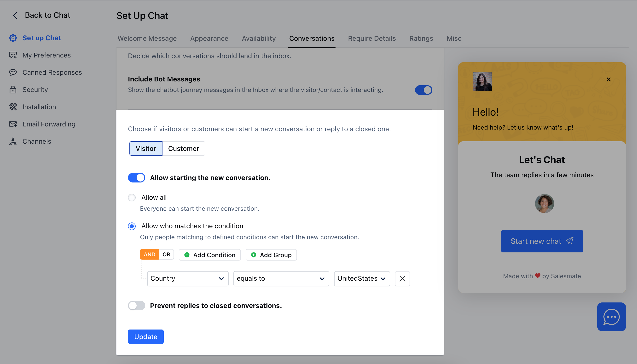
Task: Open Channels in the sidebar
Action: coord(37,141)
